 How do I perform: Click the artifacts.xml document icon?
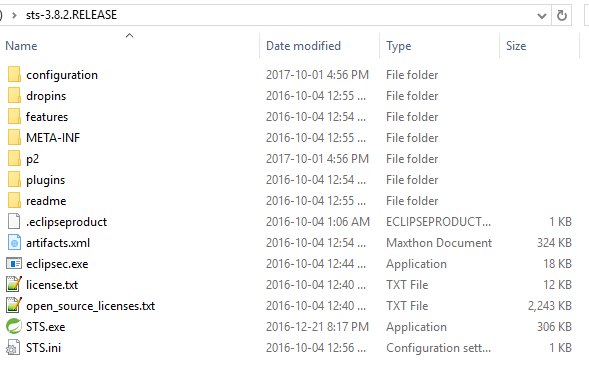tap(14, 242)
